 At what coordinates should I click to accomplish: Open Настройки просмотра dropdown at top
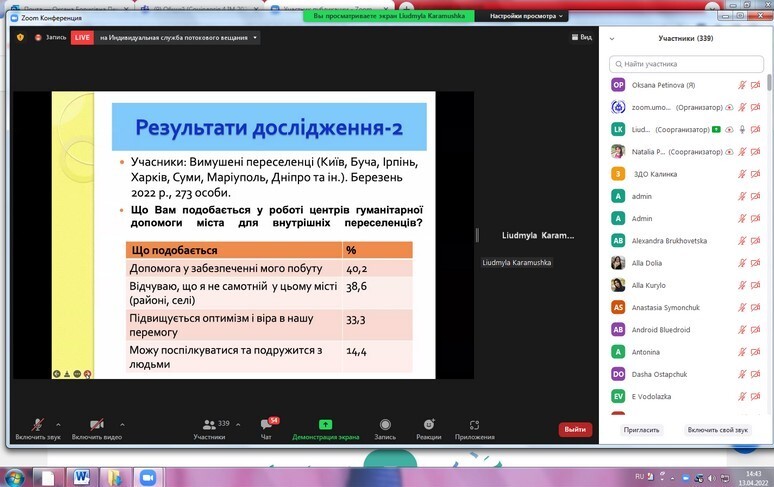tap(526, 16)
